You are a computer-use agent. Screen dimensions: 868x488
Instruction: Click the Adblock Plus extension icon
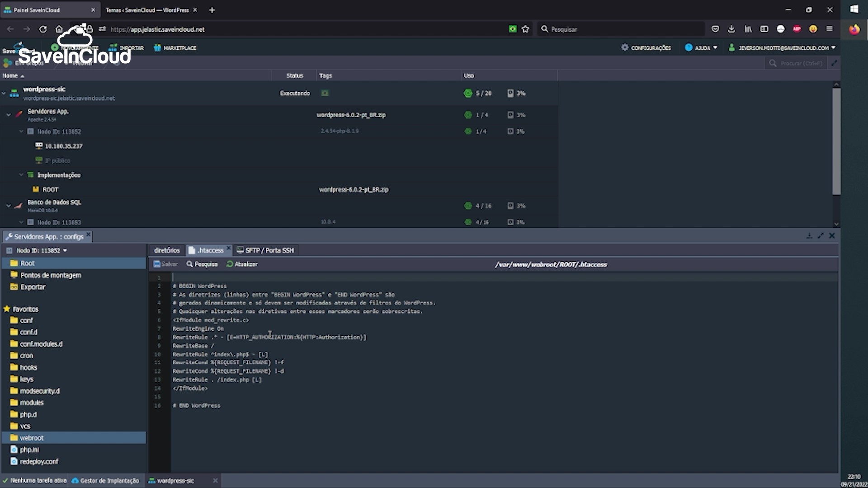(x=797, y=29)
